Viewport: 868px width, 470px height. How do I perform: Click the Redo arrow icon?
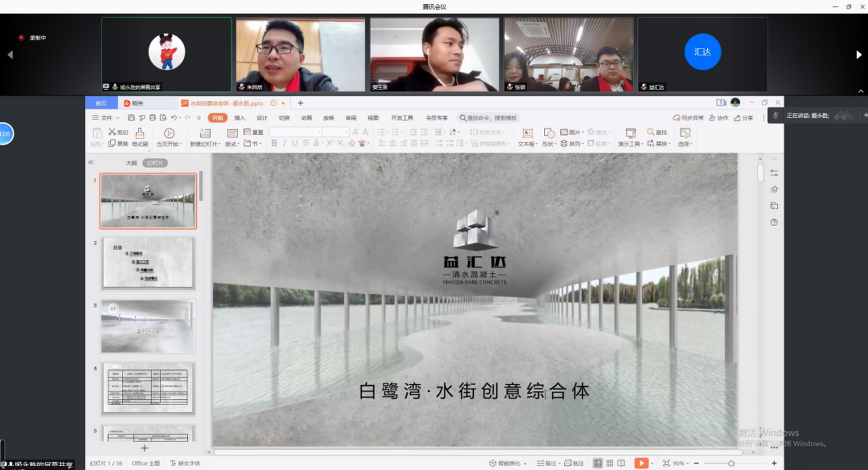(x=187, y=117)
